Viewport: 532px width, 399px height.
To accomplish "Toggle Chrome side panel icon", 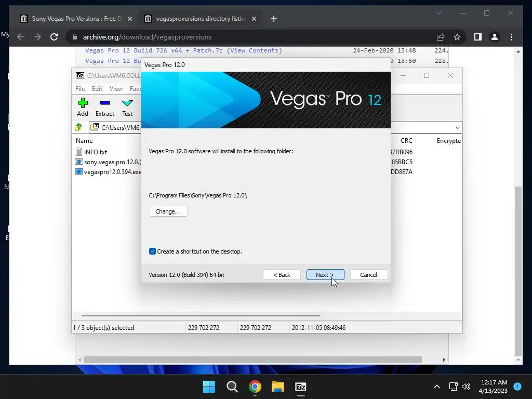I will (478, 37).
